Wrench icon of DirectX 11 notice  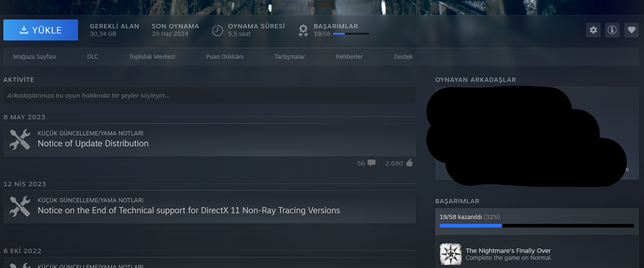[20, 207]
